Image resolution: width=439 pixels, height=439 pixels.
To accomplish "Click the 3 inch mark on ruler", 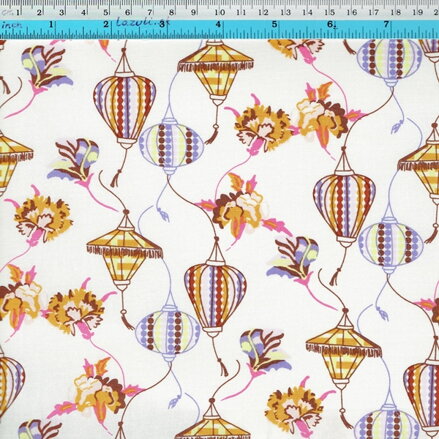I will (162, 24).
